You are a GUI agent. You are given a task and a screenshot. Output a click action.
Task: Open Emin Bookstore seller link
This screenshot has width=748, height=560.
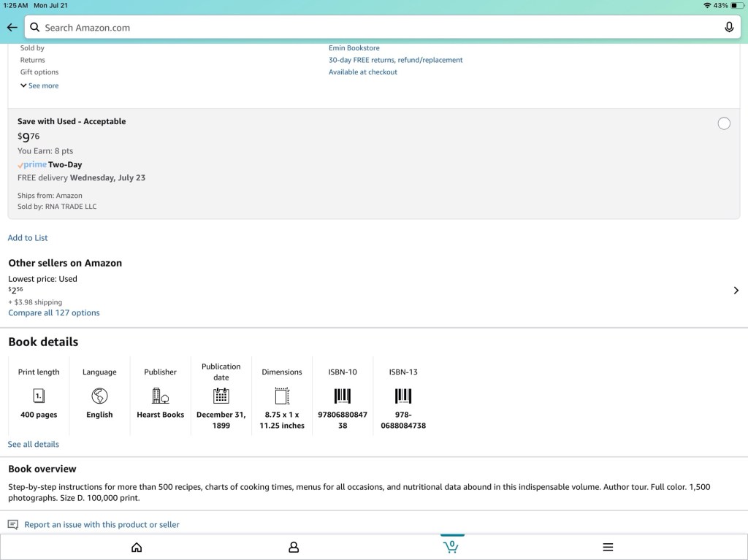pyautogui.click(x=354, y=48)
